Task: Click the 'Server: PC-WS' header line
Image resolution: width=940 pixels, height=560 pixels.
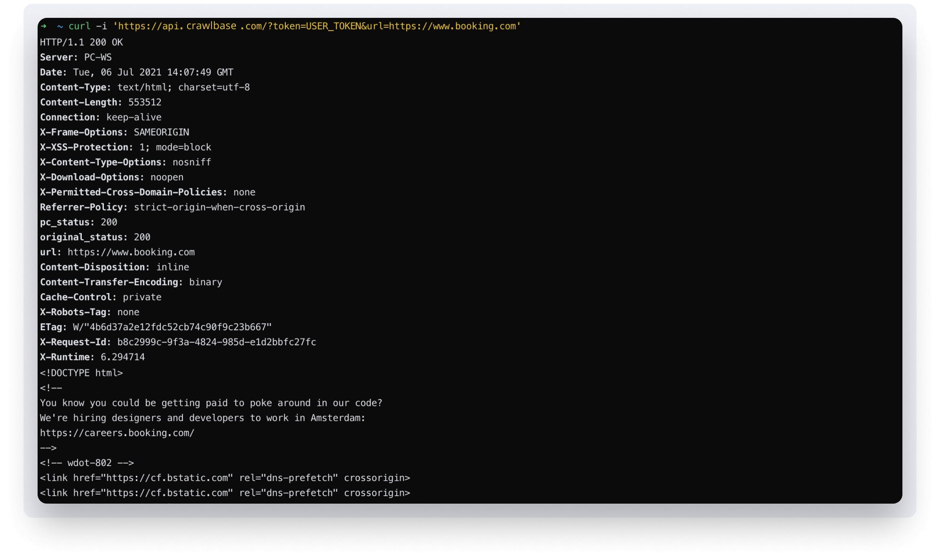Action: 76,57
